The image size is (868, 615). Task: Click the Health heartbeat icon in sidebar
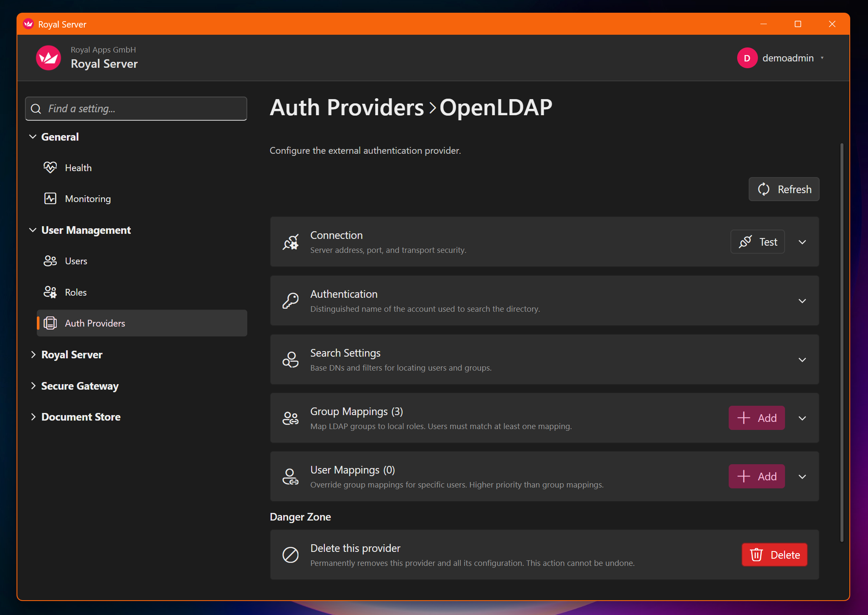click(x=50, y=168)
